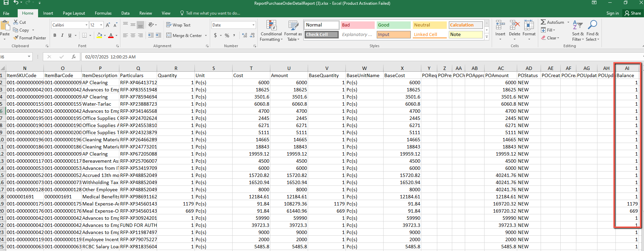
Task: Click Decrease Indent icon
Action: pyautogui.click(x=151, y=35)
